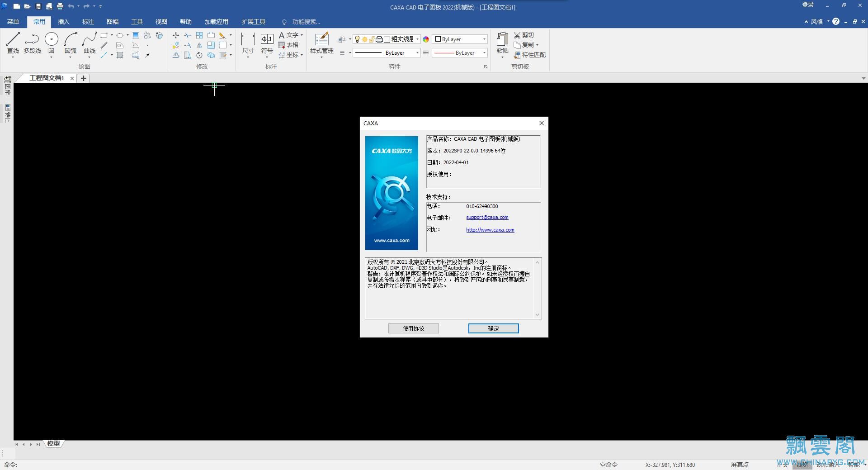This screenshot has width=868, height=470.
Task: Close the CAXA about dialog
Action: (541, 123)
